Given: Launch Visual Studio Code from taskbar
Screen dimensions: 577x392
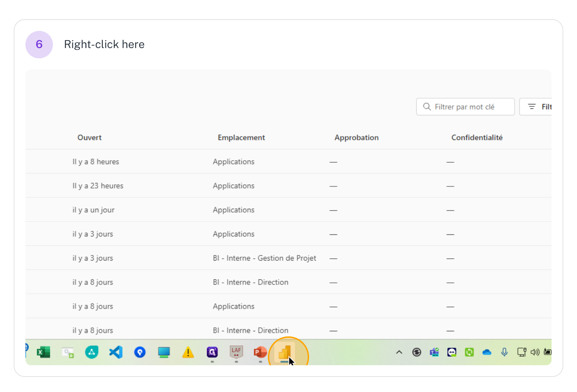Looking at the screenshot, I should [116, 352].
